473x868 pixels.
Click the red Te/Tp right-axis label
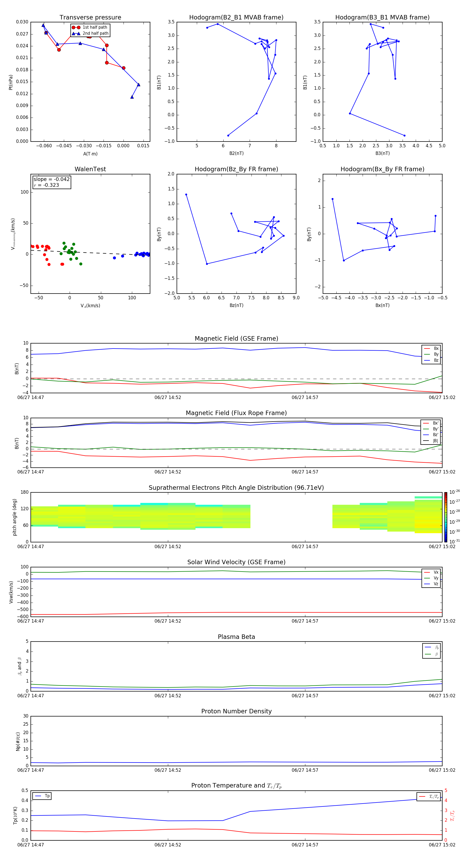(453, 816)
